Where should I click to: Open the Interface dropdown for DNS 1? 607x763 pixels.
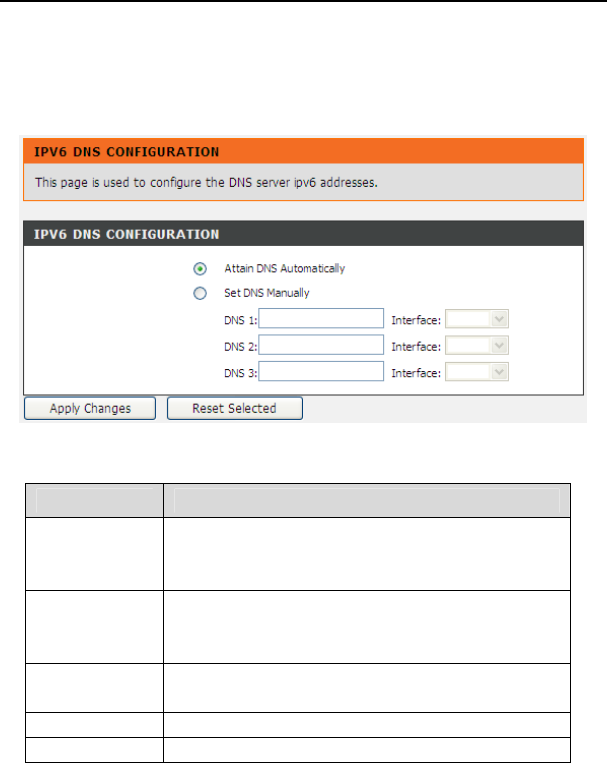(x=478, y=319)
